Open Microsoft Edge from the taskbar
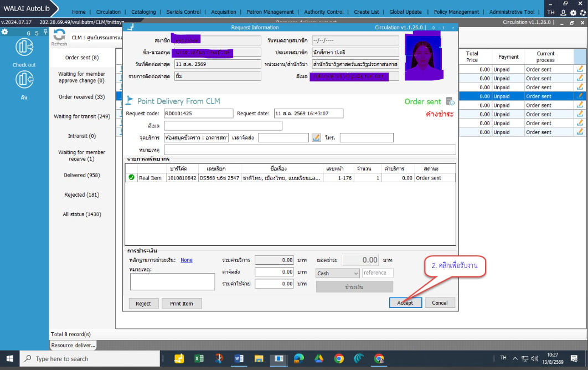Viewport: 588px width, 370px height. tap(299, 358)
